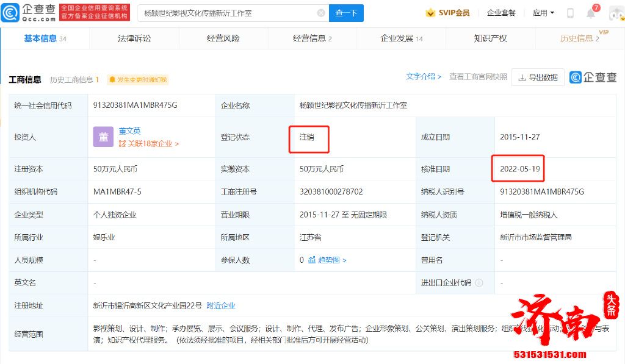Click the Qcc.com logo icon

[10, 13]
